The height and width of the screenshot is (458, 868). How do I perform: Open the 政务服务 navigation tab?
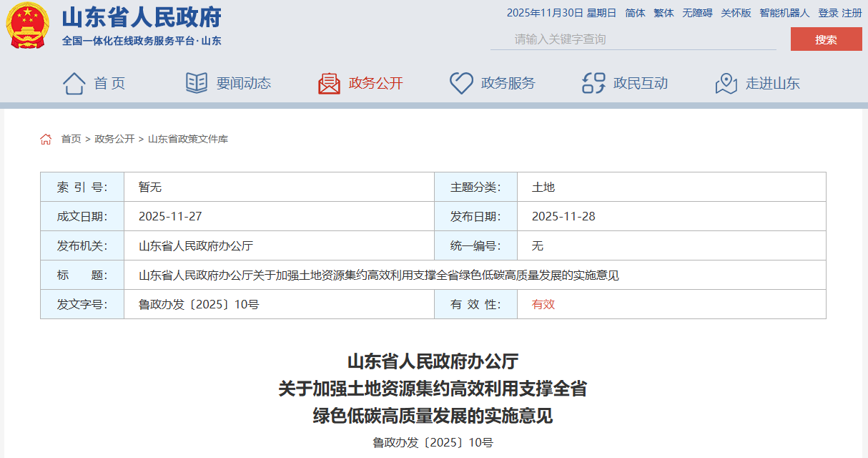(x=508, y=83)
